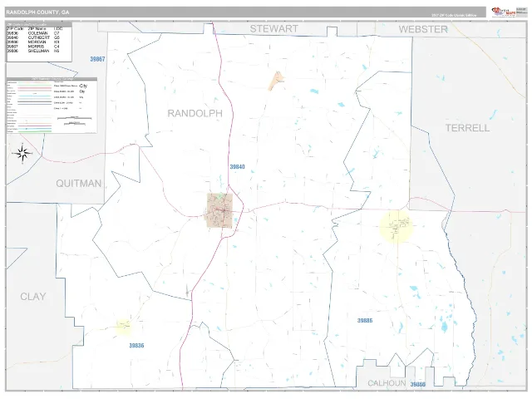Click the large 'City' legend sample text
Image resolution: width=532 pixels, height=399 pixels.
pyautogui.click(x=83, y=86)
